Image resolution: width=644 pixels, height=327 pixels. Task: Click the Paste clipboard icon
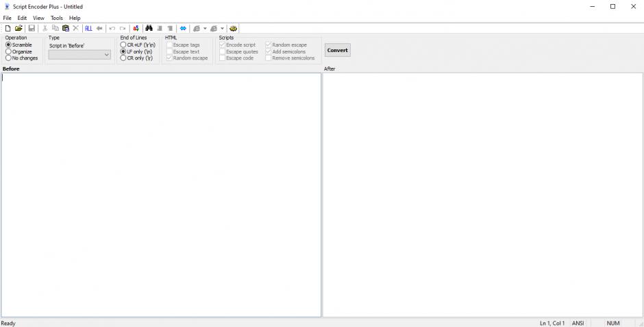coord(66,28)
